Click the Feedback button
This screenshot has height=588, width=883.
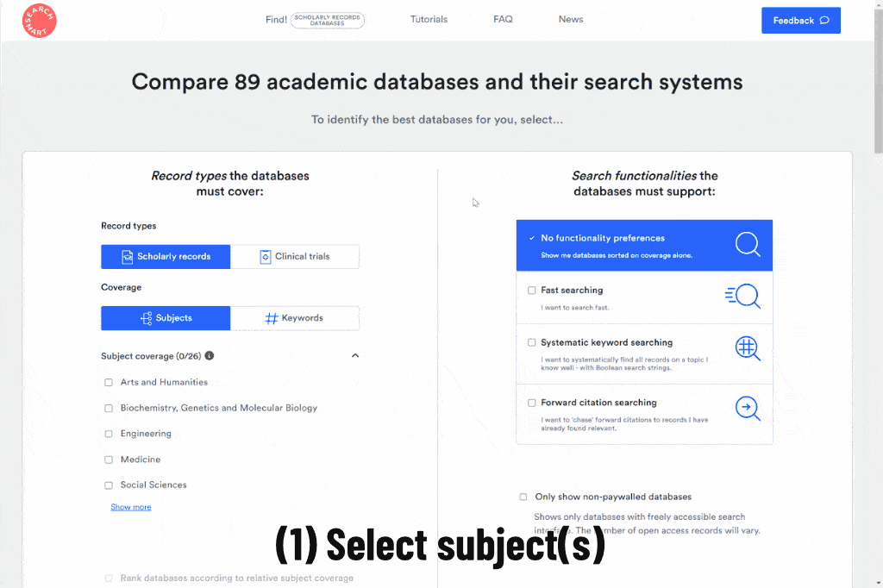point(800,20)
